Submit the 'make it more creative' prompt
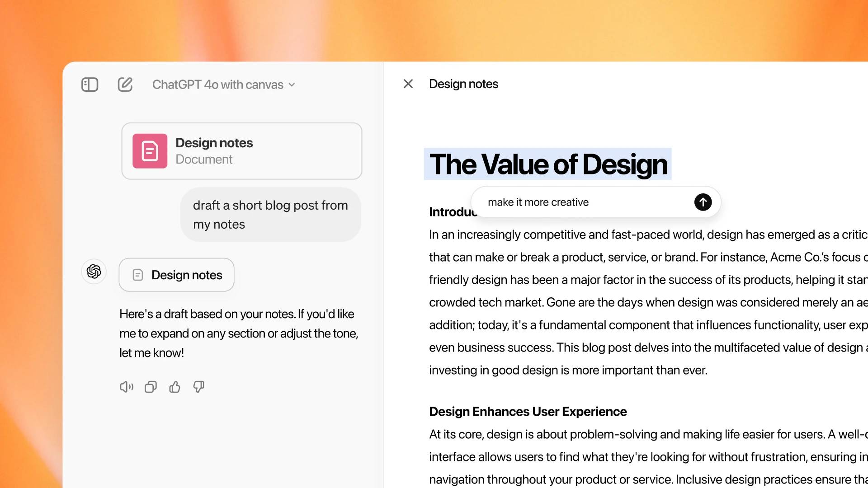The height and width of the screenshot is (488, 868). click(x=703, y=202)
